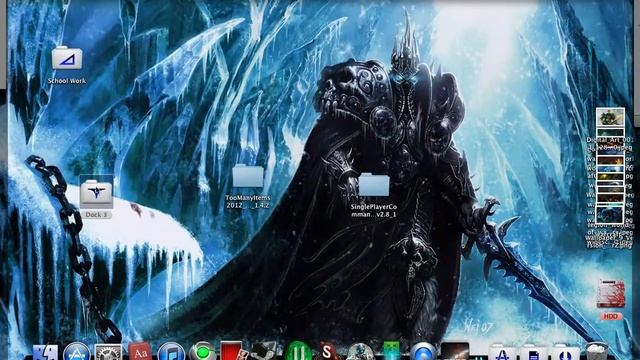Screen dimensions: 640x360
Task: Open the green circular camera app in Dock
Action: pos(202,352)
